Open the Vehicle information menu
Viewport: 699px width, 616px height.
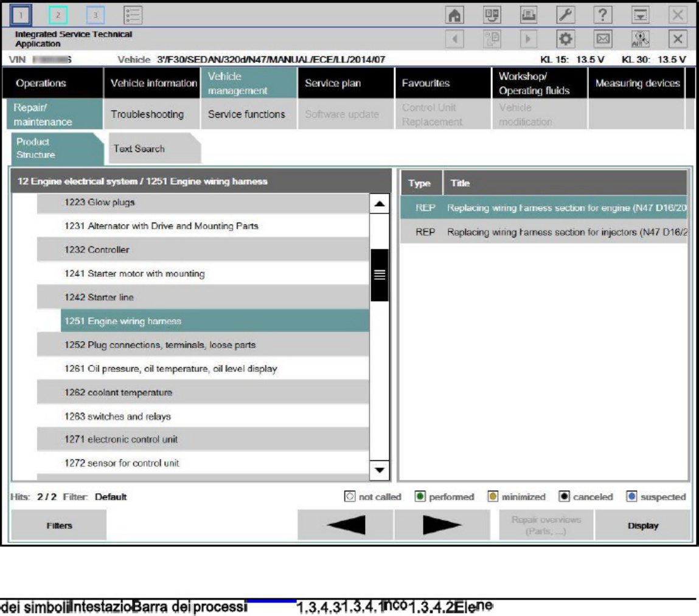click(151, 83)
